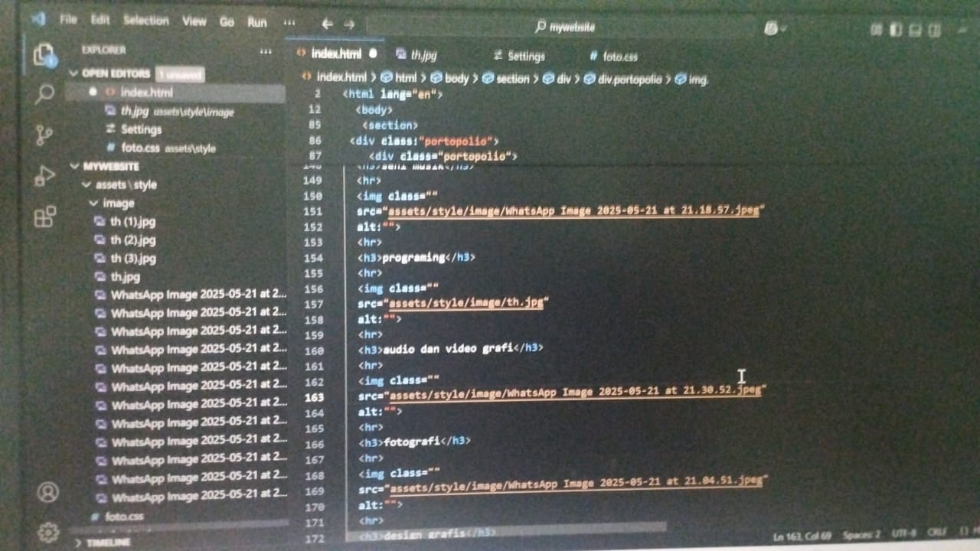
Task: Click the Spaces: 2 indentation status item
Action: (861, 535)
